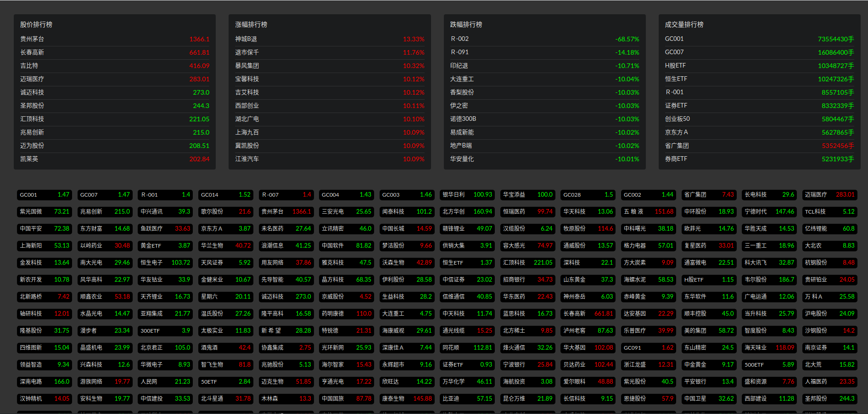Select 吉比特 row in price ranking
Image resolution: width=868 pixels, height=414 pixels.
click(115, 66)
